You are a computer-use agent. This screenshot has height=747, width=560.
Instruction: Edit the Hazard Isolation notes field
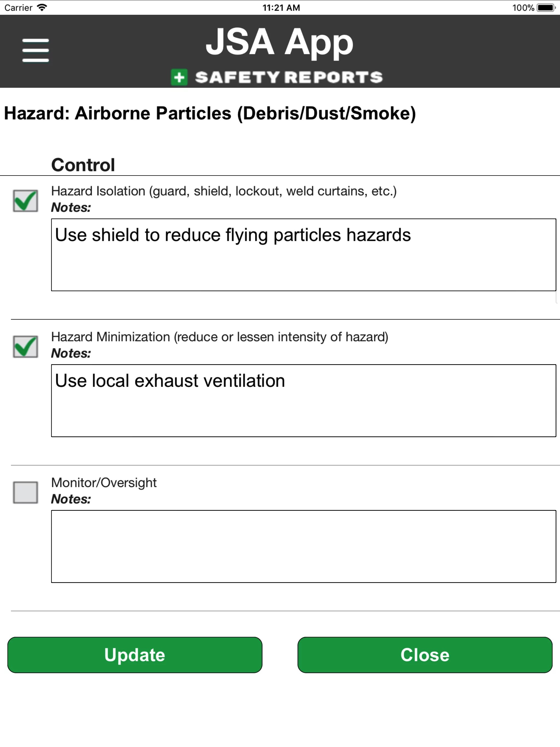click(x=303, y=255)
